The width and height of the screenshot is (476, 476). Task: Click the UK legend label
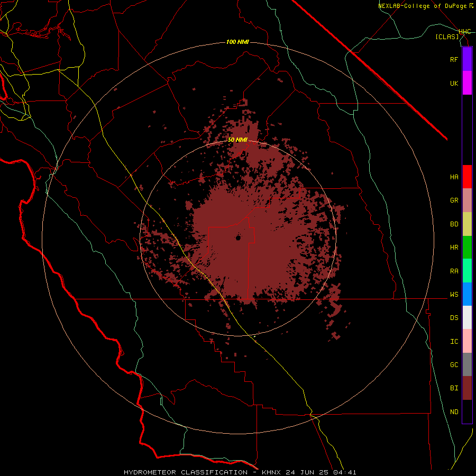454,83
